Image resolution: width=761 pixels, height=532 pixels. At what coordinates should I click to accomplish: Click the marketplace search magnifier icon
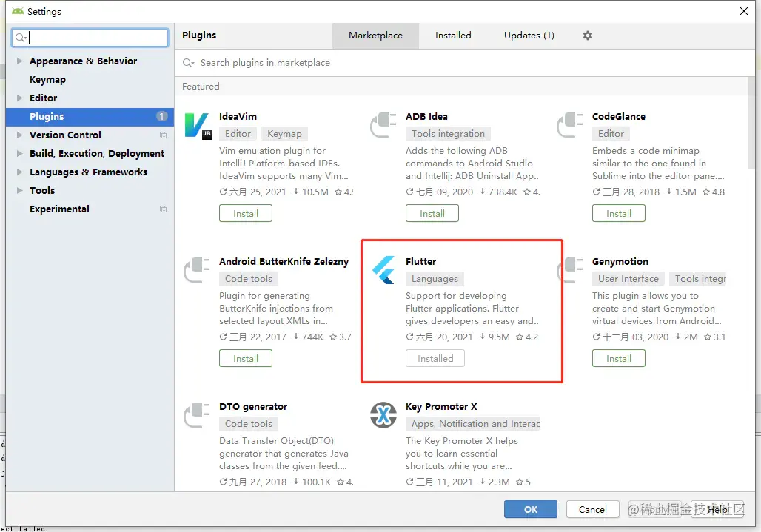point(188,63)
